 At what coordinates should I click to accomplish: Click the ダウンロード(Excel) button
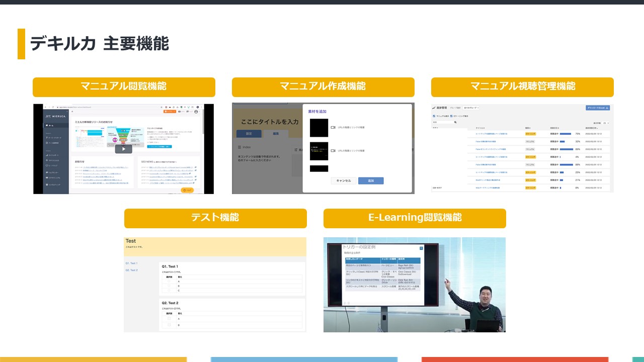(x=598, y=108)
